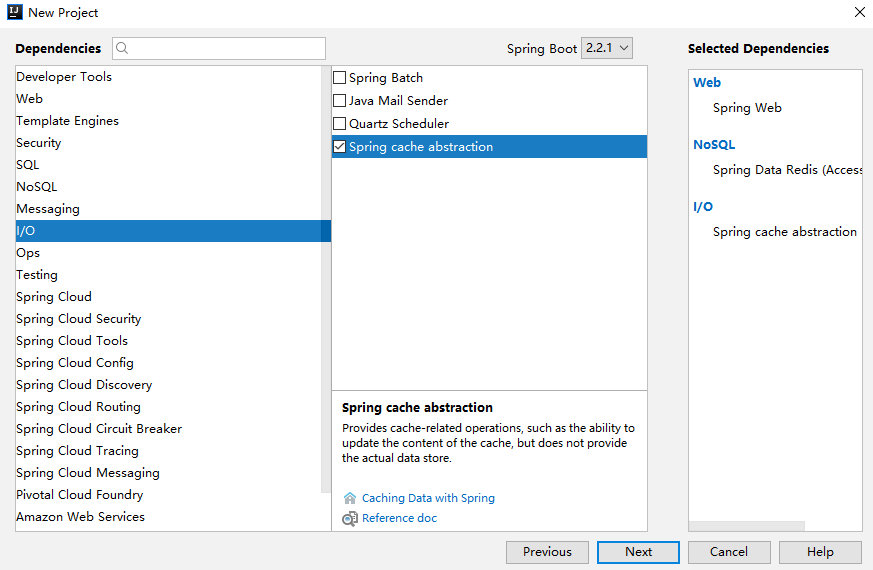Focus the Dependencies search field
Screen dimensions: 873x570
click(x=219, y=48)
